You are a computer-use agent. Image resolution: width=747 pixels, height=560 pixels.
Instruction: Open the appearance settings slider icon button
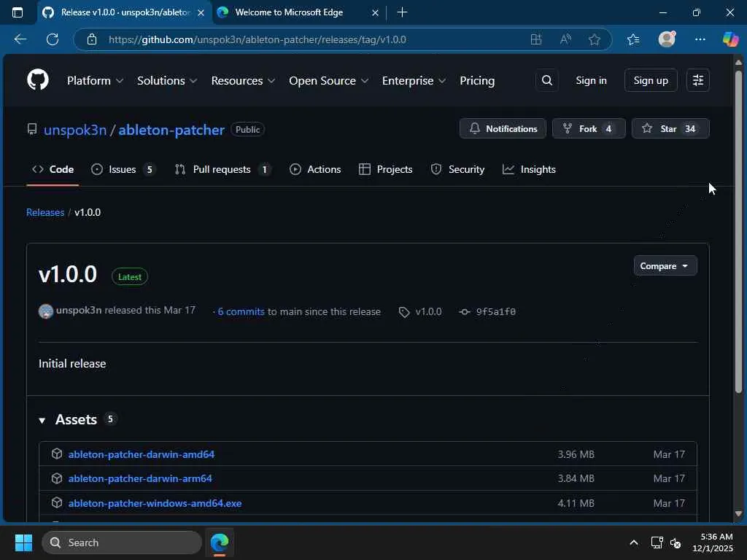698,80
